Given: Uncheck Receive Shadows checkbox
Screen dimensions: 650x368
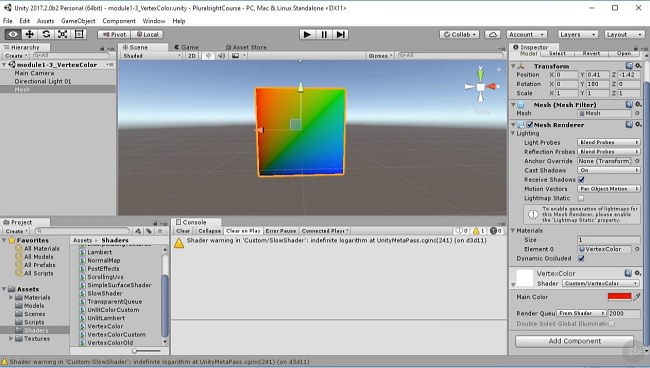Looking at the screenshot, I should 581,179.
